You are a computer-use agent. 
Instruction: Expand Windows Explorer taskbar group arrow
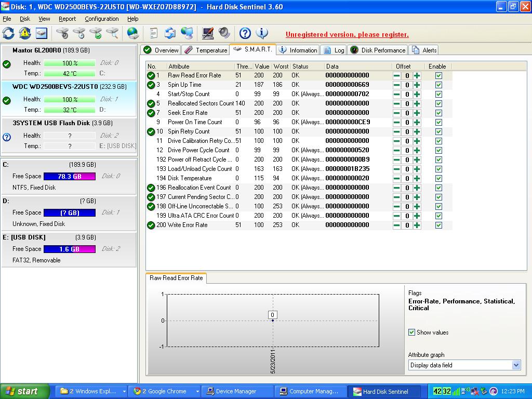[124, 392]
